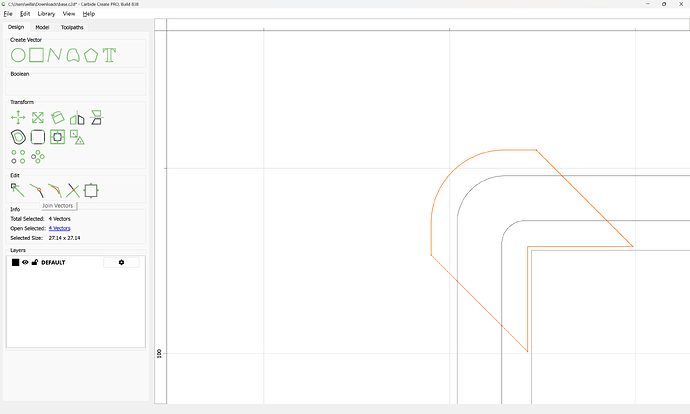
Task: Open the Circular Array tool
Action: 38,156
